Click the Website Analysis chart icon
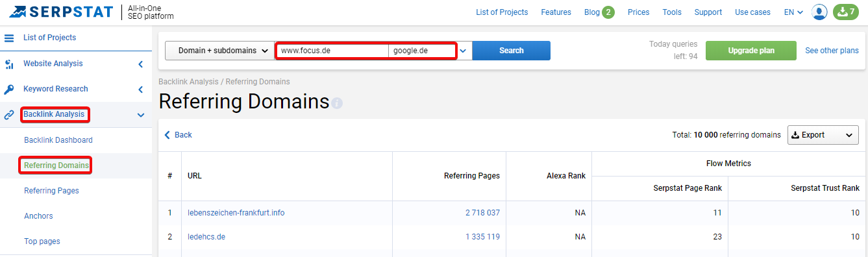The width and height of the screenshot is (868, 257). coord(9,64)
